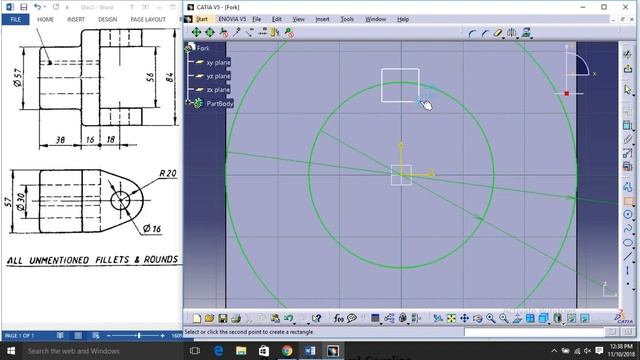Open the New document icon in CATIA bottom toolbar

(197, 318)
